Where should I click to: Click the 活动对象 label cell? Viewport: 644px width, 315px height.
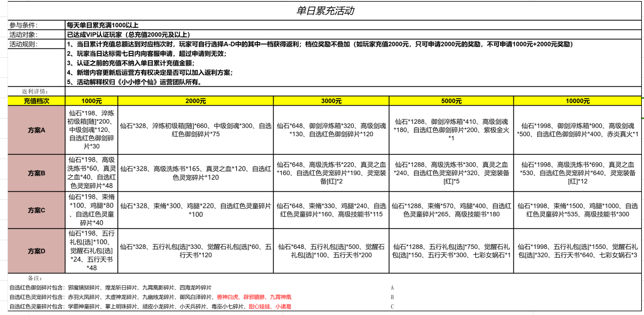36,34
